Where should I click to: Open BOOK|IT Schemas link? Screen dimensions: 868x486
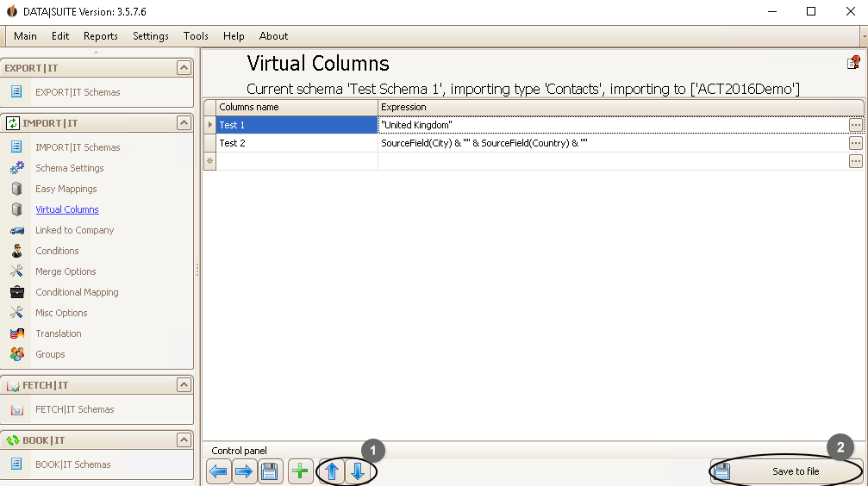pos(73,464)
